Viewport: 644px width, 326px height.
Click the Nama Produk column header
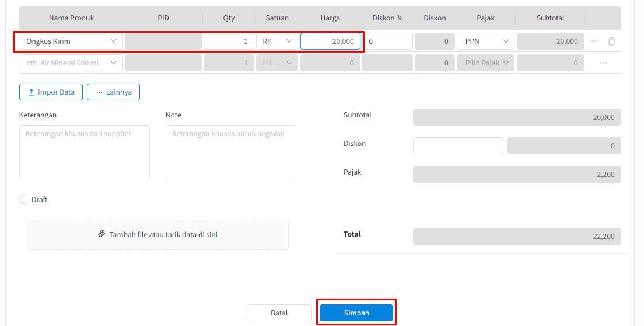click(x=72, y=18)
